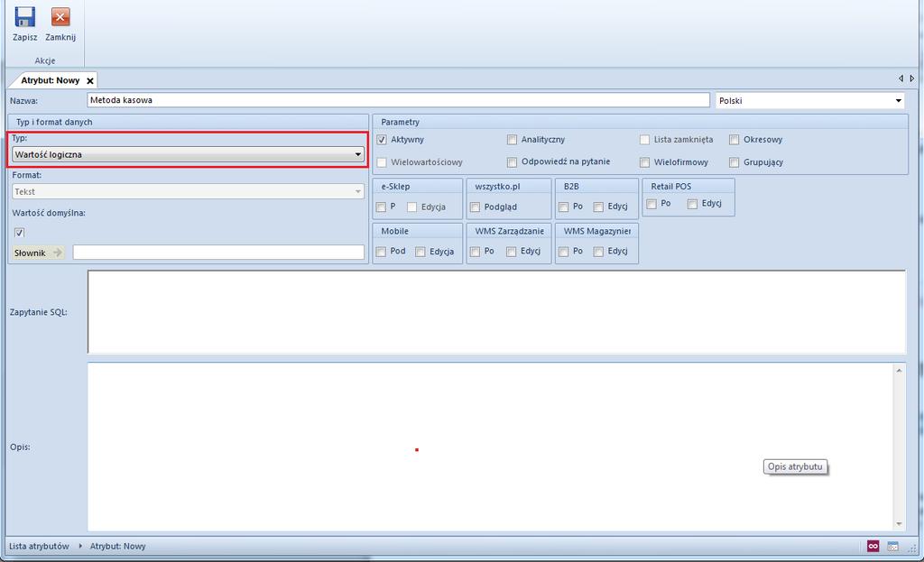Image resolution: width=924 pixels, height=562 pixels.
Task: Check WMS Zarządzanie Edycj checkbox
Action: pyautogui.click(x=511, y=252)
